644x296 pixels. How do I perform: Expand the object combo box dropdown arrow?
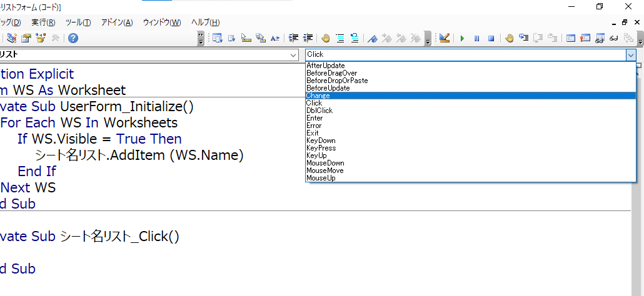tap(293, 54)
